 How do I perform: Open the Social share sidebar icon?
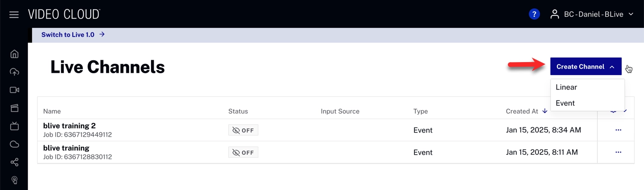[x=14, y=162]
